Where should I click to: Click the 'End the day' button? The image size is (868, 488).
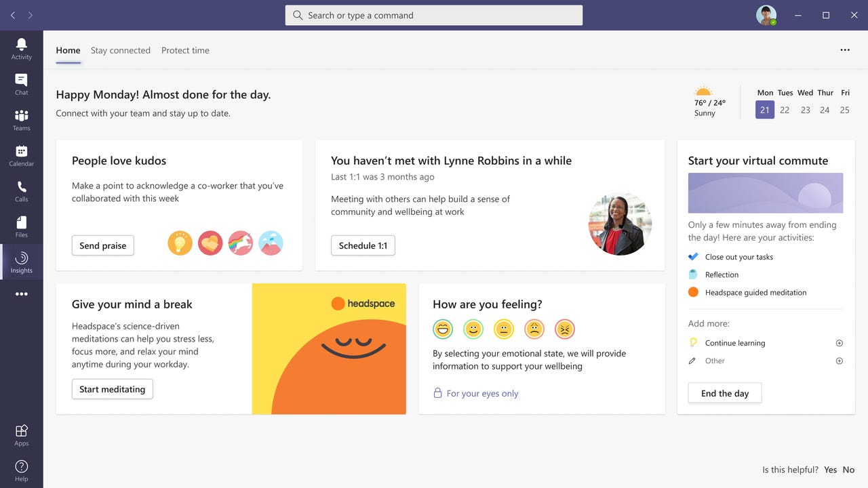tap(724, 392)
